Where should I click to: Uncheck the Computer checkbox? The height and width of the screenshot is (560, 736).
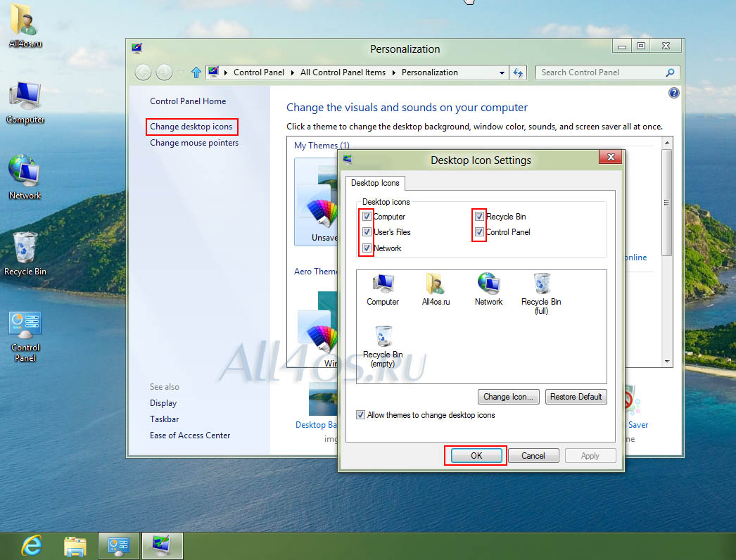[367, 217]
